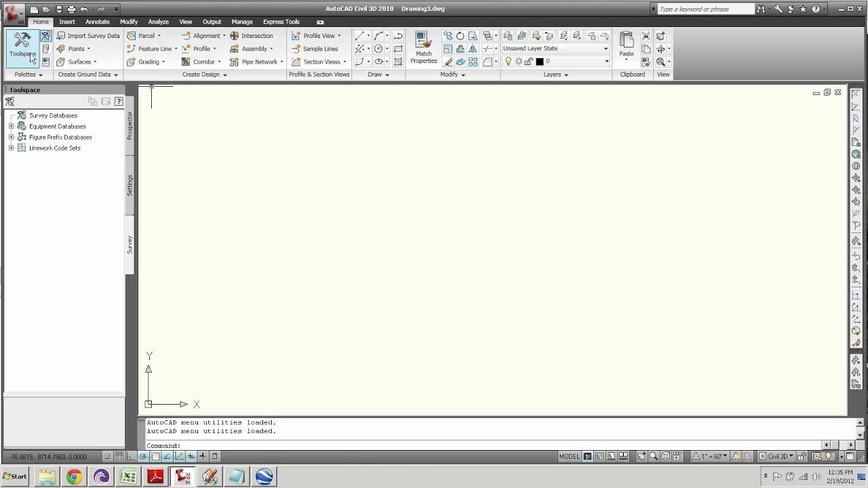Expand the Create Ground Data panel
868x488 pixels.
tap(88, 75)
